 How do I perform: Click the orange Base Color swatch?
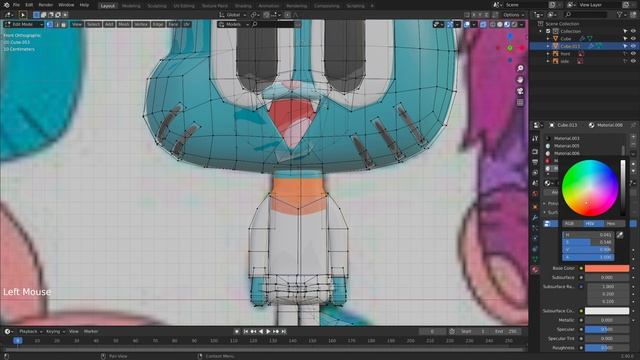click(x=607, y=268)
